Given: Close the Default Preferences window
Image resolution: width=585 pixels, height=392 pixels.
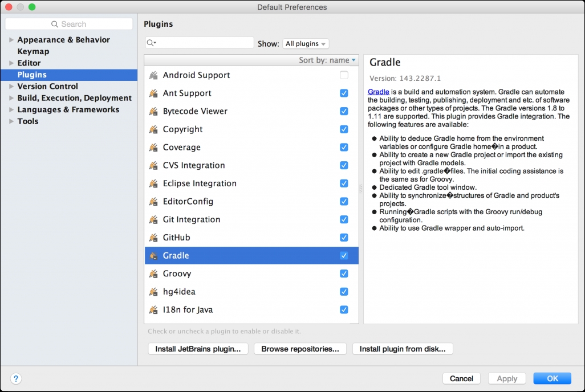Looking at the screenshot, I should click(9, 7).
